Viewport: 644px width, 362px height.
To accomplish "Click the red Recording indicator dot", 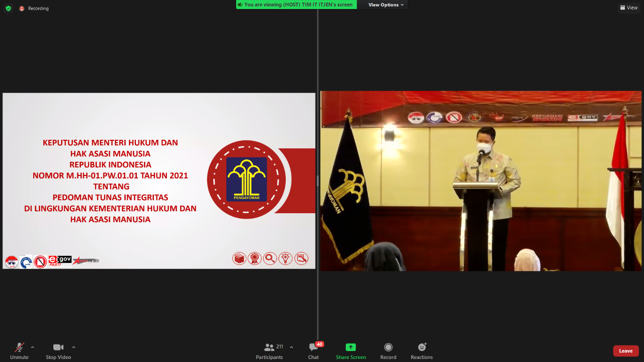I will (x=22, y=9).
